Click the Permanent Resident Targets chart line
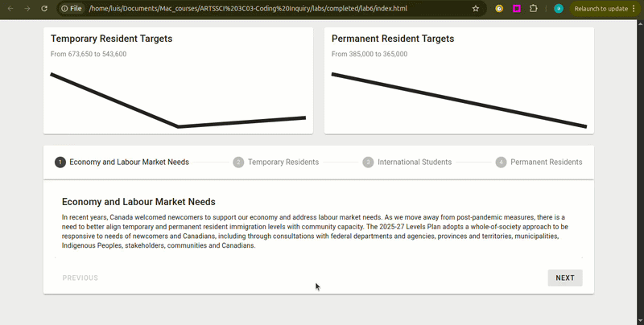 point(459,101)
